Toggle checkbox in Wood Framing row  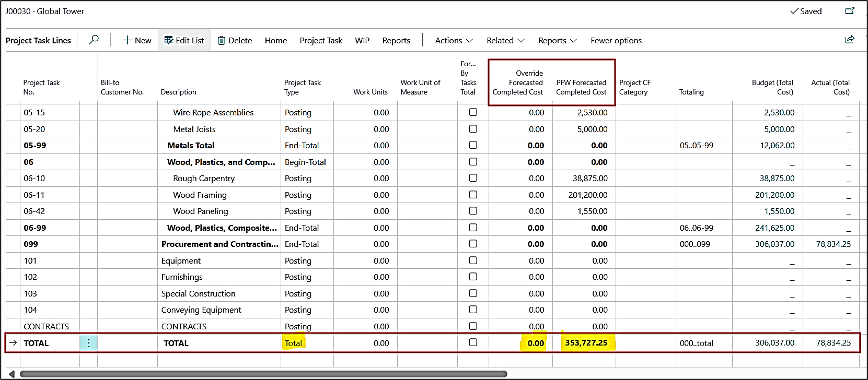pyautogui.click(x=473, y=194)
